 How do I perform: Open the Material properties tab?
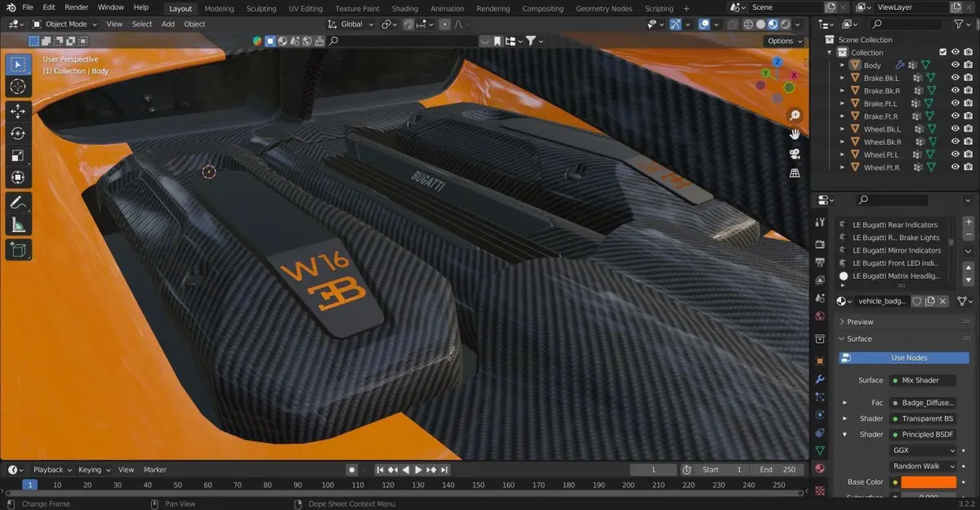820,468
